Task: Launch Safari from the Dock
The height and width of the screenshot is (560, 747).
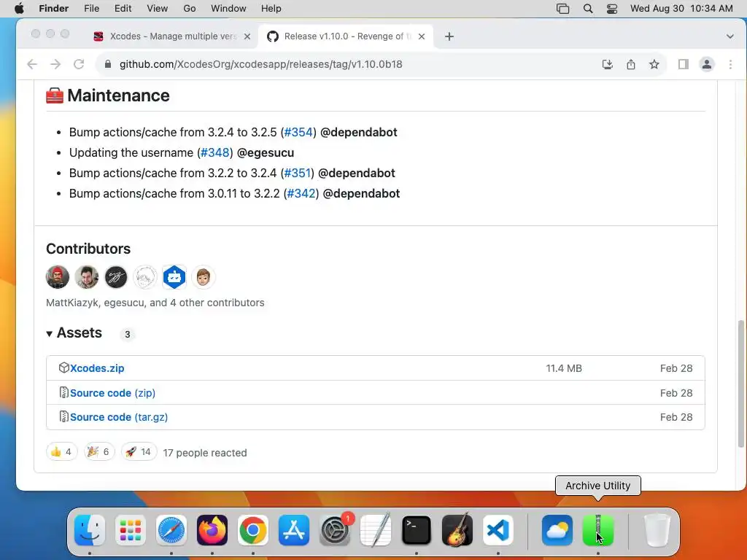Action: tap(171, 530)
